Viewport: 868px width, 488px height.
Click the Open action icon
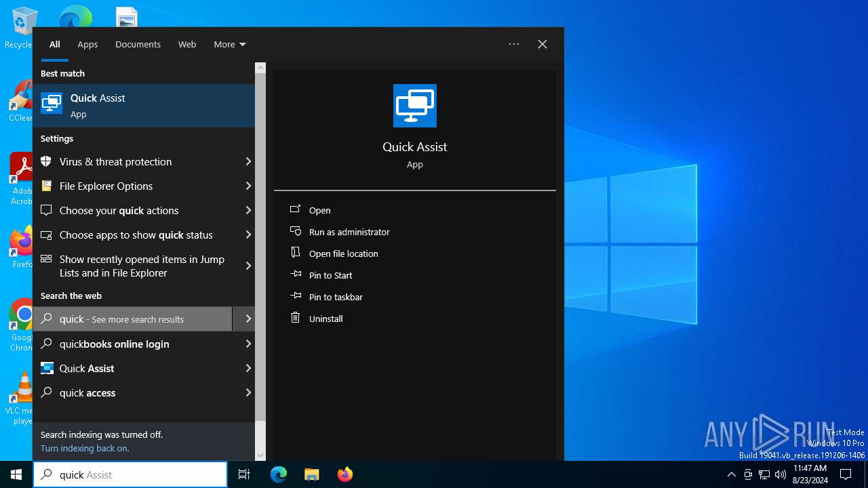[296, 209]
